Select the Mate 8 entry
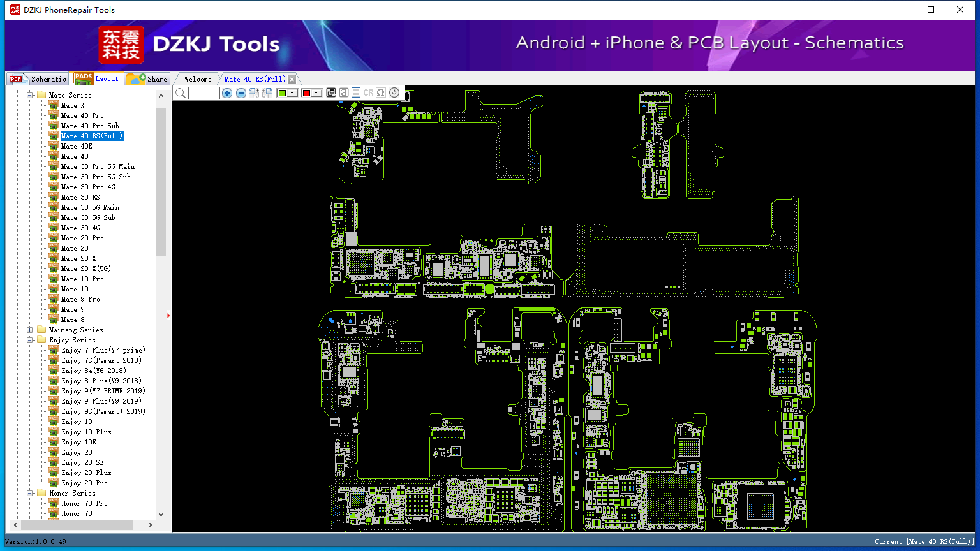The height and width of the screenshot is (551, 980). point(73,320)
